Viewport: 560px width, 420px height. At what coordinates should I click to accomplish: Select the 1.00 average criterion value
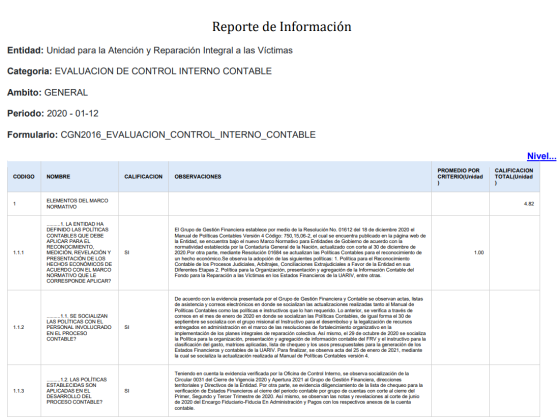tap(479, 252)
